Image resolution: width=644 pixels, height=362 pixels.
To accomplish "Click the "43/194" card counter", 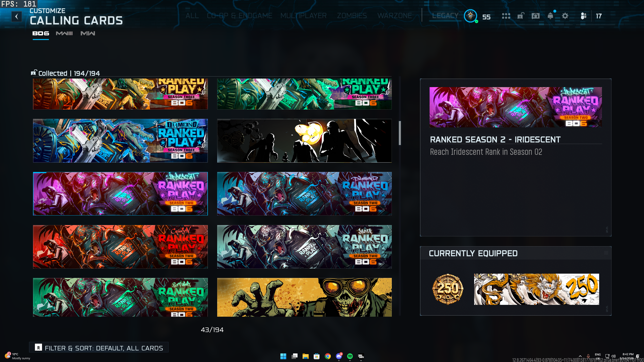I will (x=212, y=330).
